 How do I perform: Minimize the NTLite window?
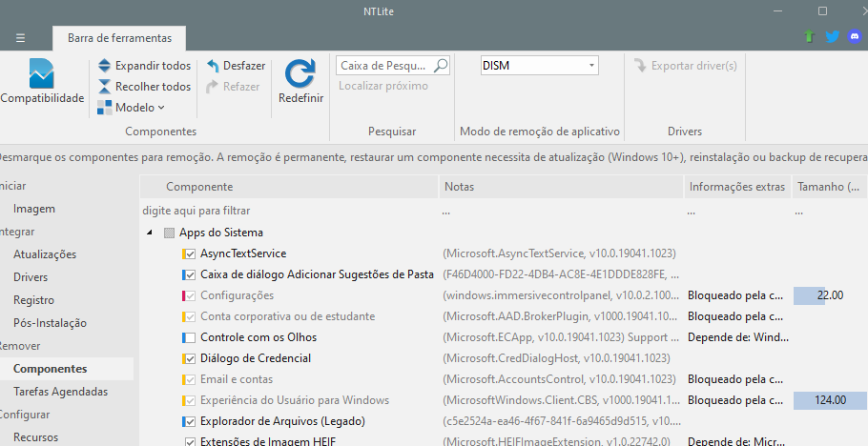(x=777, y=11)
